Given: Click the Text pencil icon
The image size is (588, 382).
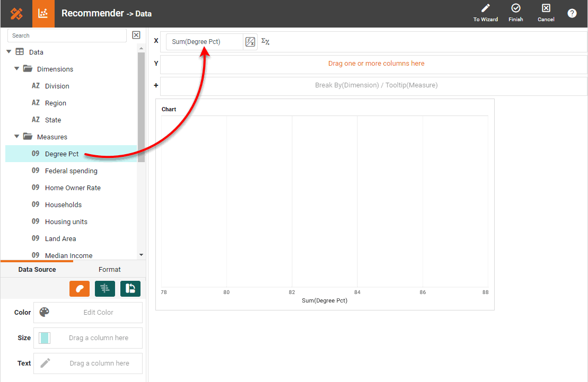Looking at the screenshot, I should tap(45, 363).
